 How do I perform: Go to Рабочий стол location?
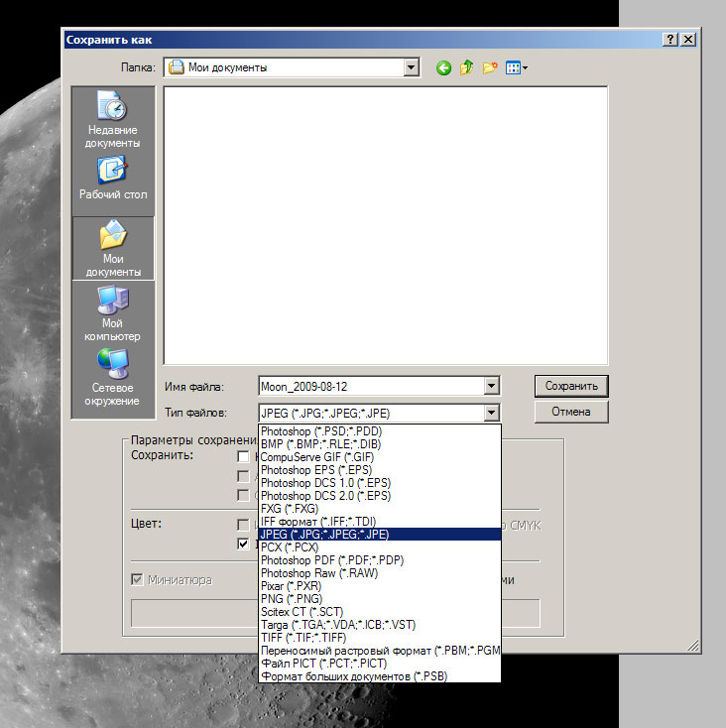[112, 179]
